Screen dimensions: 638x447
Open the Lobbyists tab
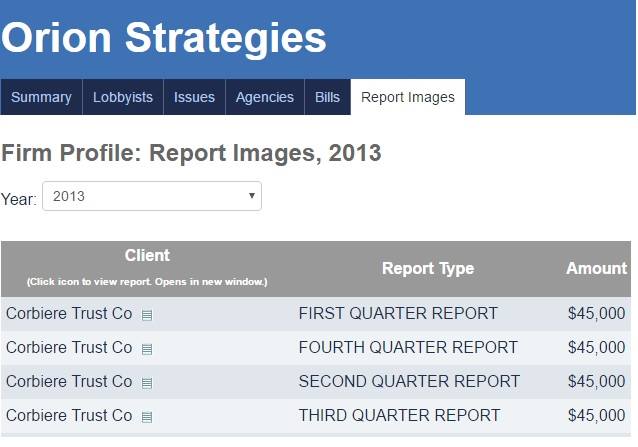click(x=123, y=97)
